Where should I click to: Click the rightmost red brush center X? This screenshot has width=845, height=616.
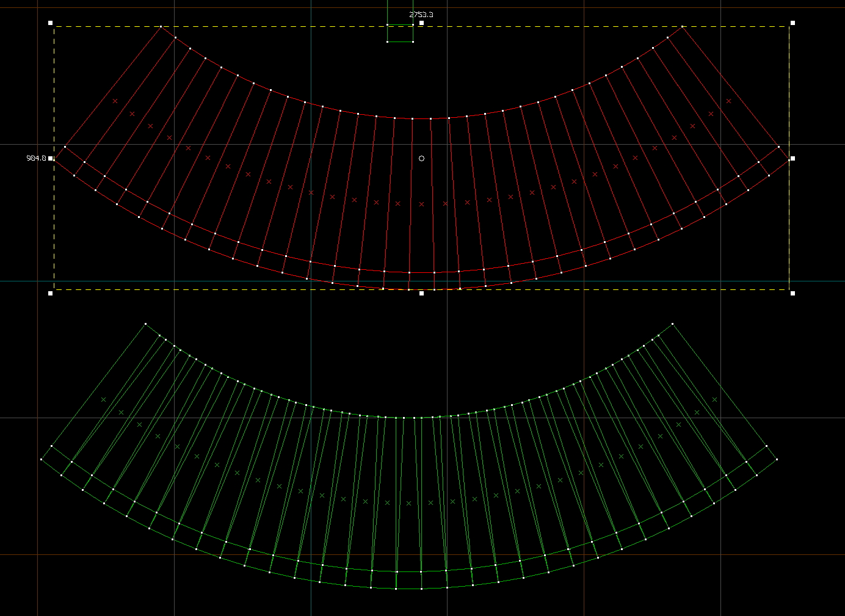coord(728,101)
